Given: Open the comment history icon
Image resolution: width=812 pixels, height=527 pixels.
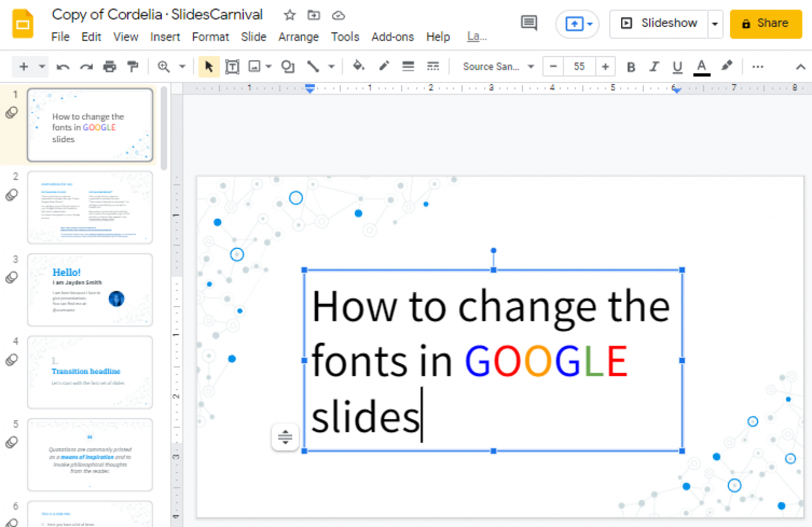Looking at the screenshot, I should coord(529,23).
